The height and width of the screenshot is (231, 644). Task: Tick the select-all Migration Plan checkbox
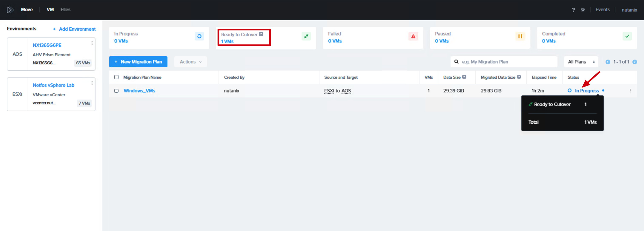[116, 77]
